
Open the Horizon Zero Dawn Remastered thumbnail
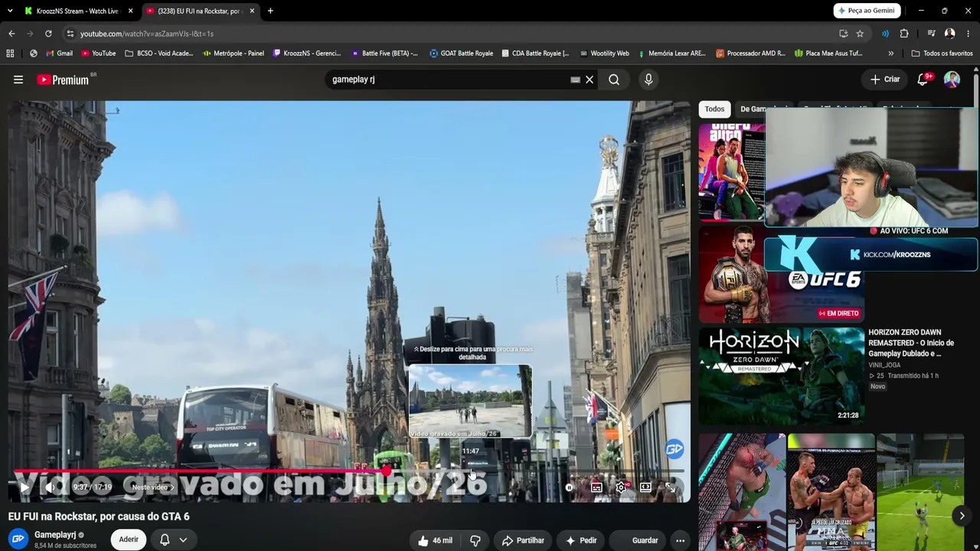point(781,375)
